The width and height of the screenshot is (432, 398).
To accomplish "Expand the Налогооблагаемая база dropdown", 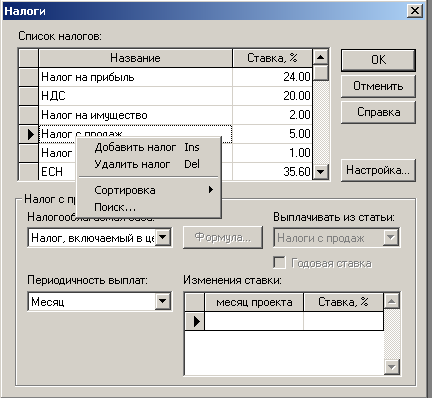I will [163, 238].
